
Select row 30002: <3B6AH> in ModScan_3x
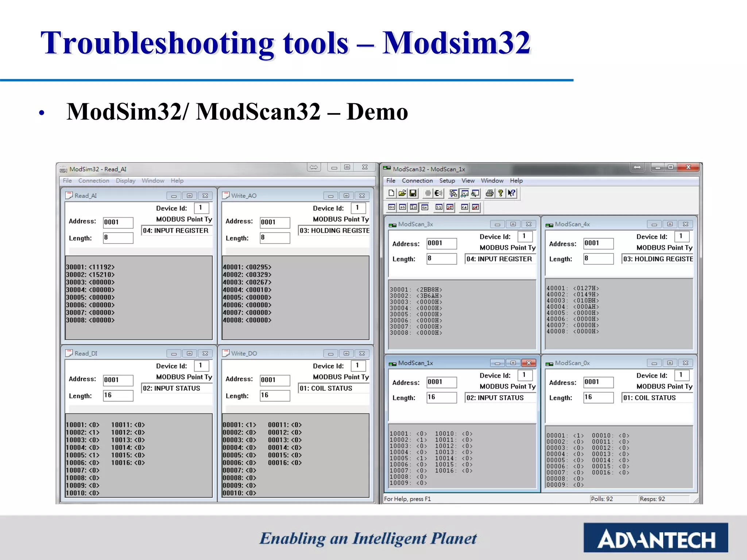point(416,296)
